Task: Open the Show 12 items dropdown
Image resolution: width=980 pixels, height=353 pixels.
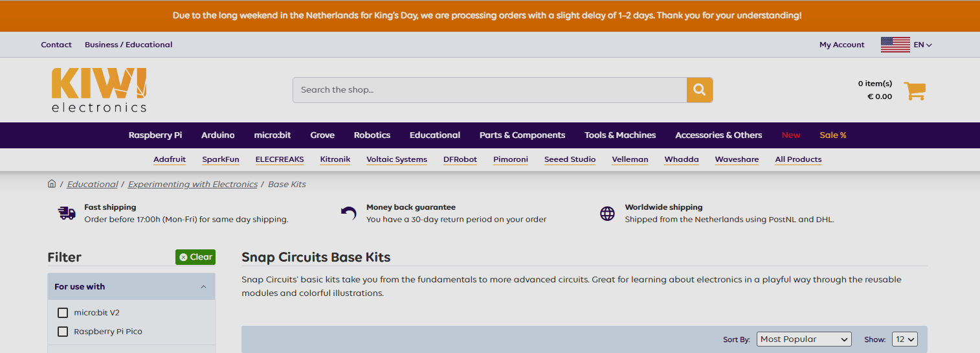Action: pyautogui.click(x=905, y=339)
